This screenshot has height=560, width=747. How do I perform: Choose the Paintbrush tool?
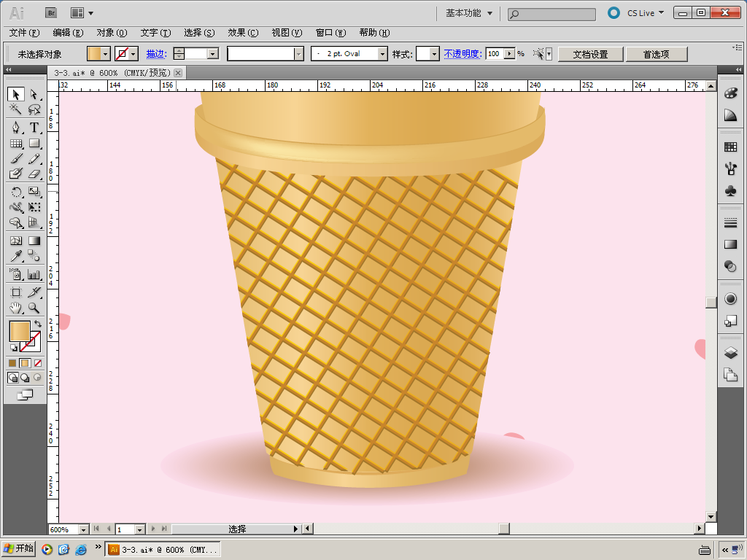(x=16, y=158)
